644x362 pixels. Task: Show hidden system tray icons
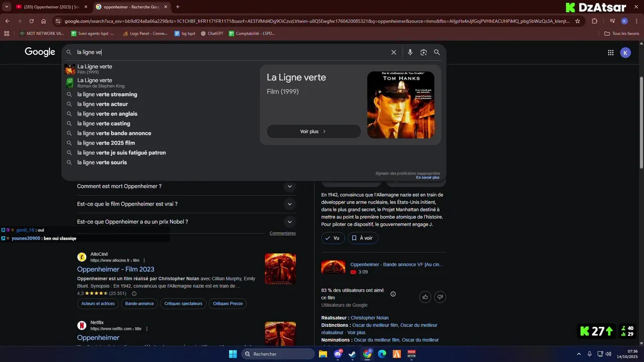tap(579, 354)
